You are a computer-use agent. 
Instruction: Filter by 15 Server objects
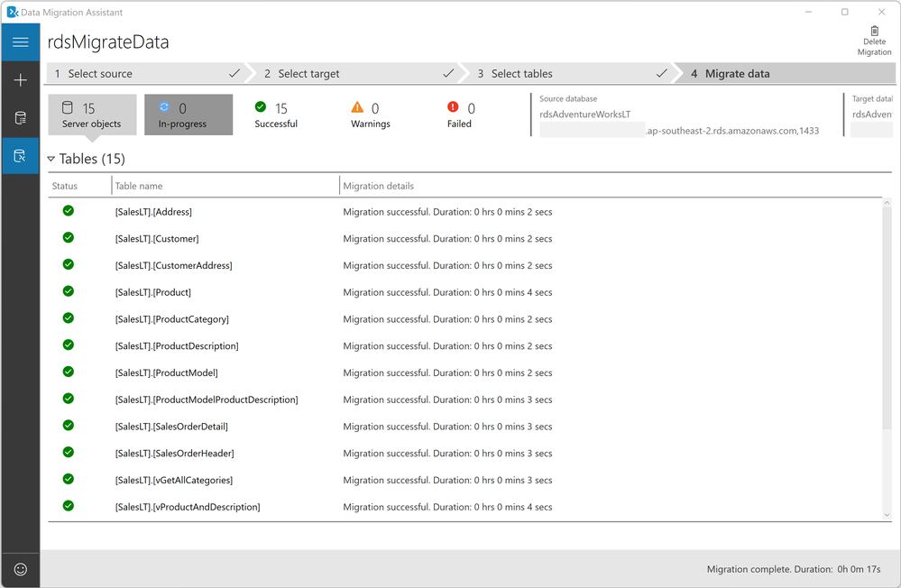92,115
